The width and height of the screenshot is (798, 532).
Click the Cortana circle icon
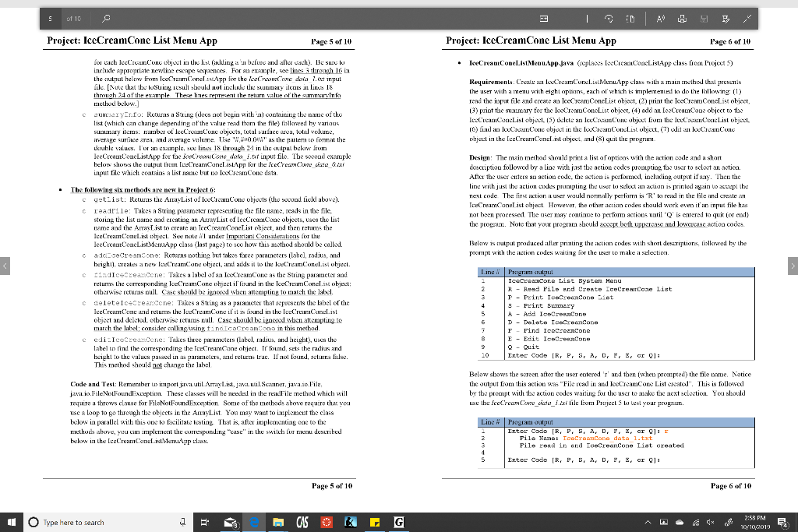coord(34,523)
